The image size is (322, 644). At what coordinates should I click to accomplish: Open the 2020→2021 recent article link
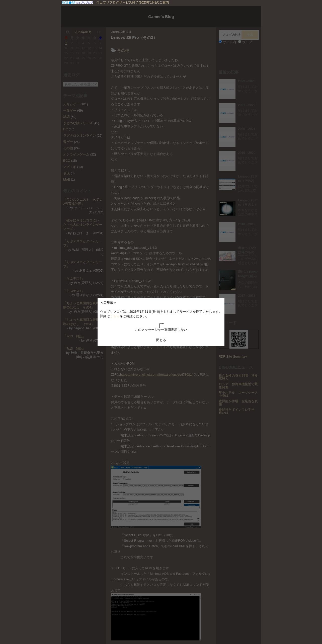tap(247, 129)
